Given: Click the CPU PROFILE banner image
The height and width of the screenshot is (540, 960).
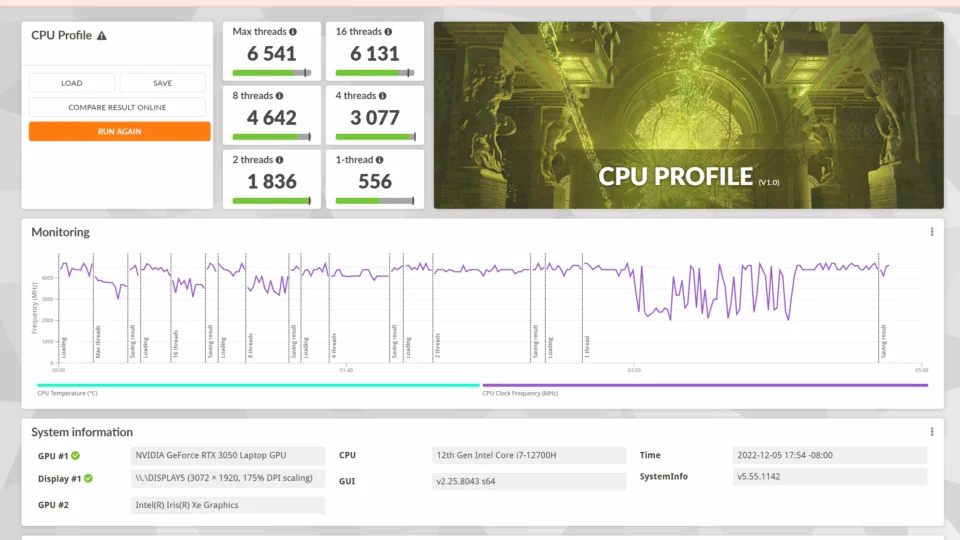Looking at the screenshot, I should point(689,115).
